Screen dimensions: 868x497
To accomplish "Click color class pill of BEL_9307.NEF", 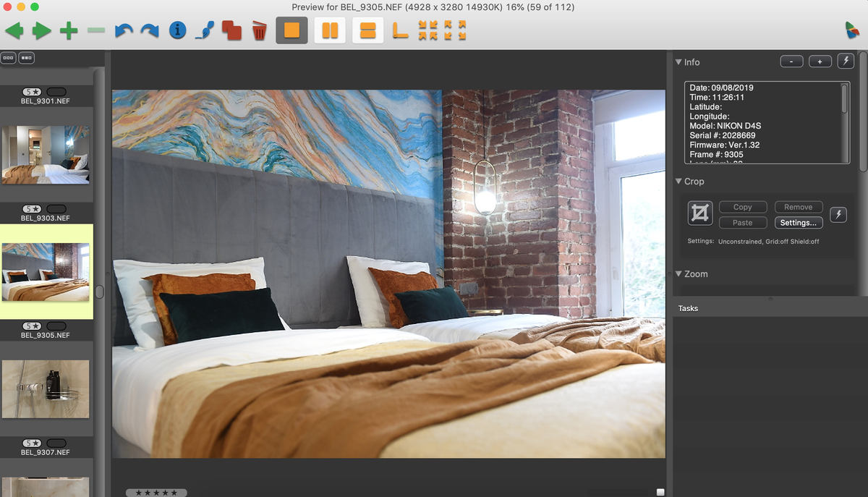I will (x=56, y=443).
